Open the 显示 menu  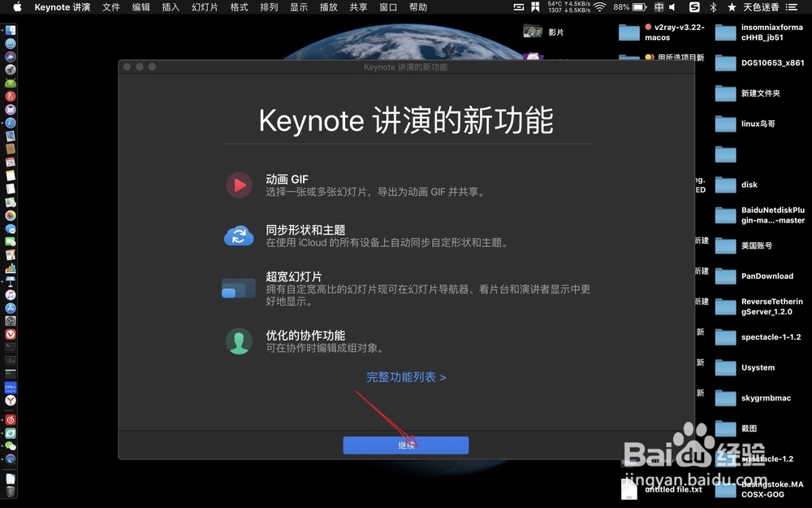pyautogui.click(x=299, y=7)
